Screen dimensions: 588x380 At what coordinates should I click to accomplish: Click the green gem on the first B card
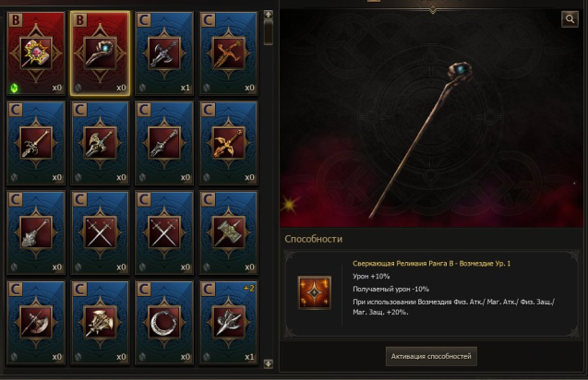tap(14, 88)
